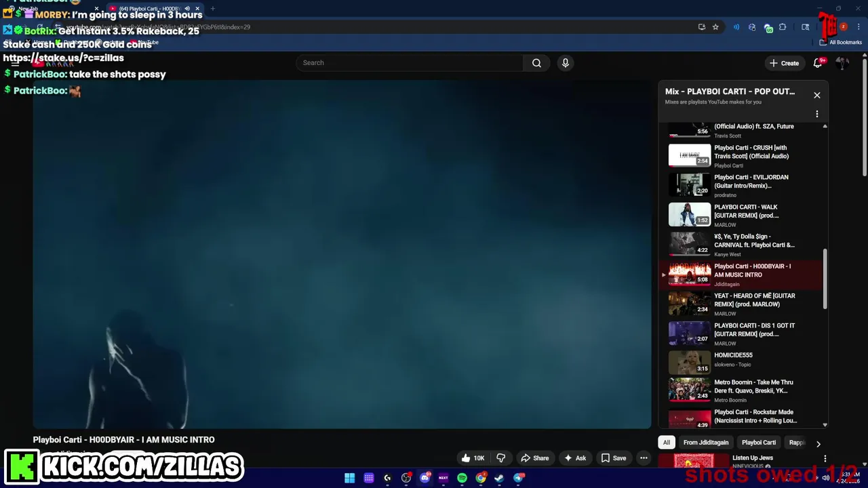
Task: Open the Windows Start menu
Action: (x=349, y=478)
